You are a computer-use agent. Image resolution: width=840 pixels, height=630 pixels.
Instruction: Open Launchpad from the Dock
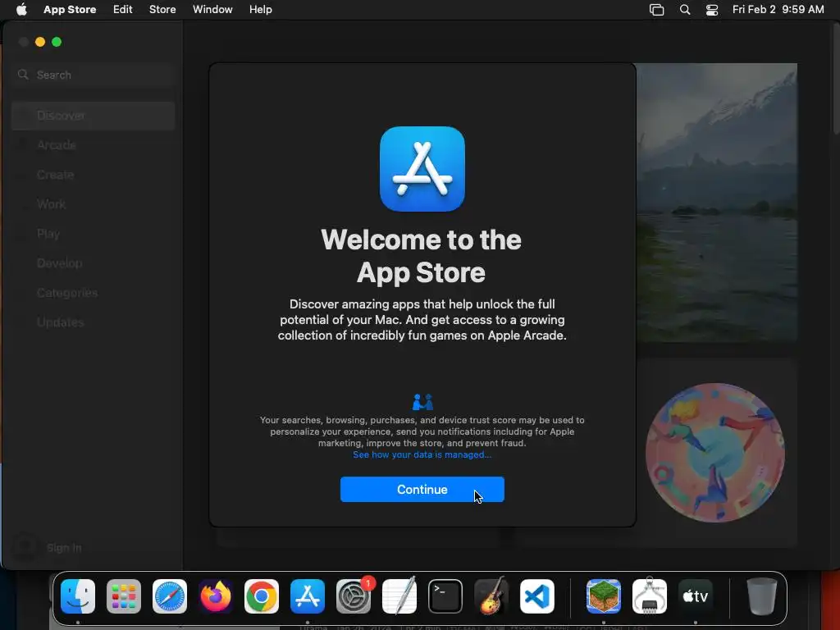tap(124, 596)
